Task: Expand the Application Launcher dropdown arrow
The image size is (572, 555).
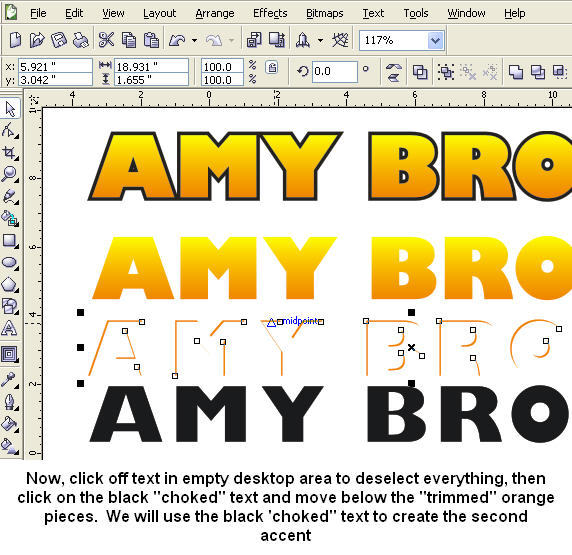Action: [320, 40]
